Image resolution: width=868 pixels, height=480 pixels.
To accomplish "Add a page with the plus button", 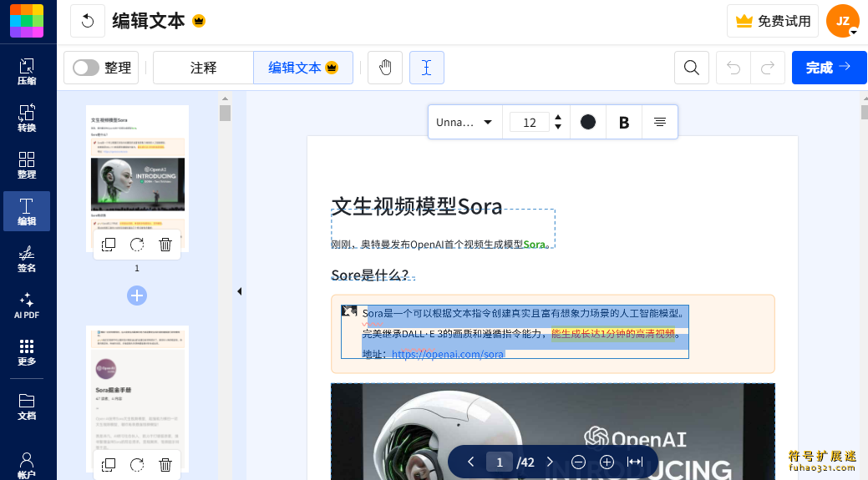I will (137, 296).
